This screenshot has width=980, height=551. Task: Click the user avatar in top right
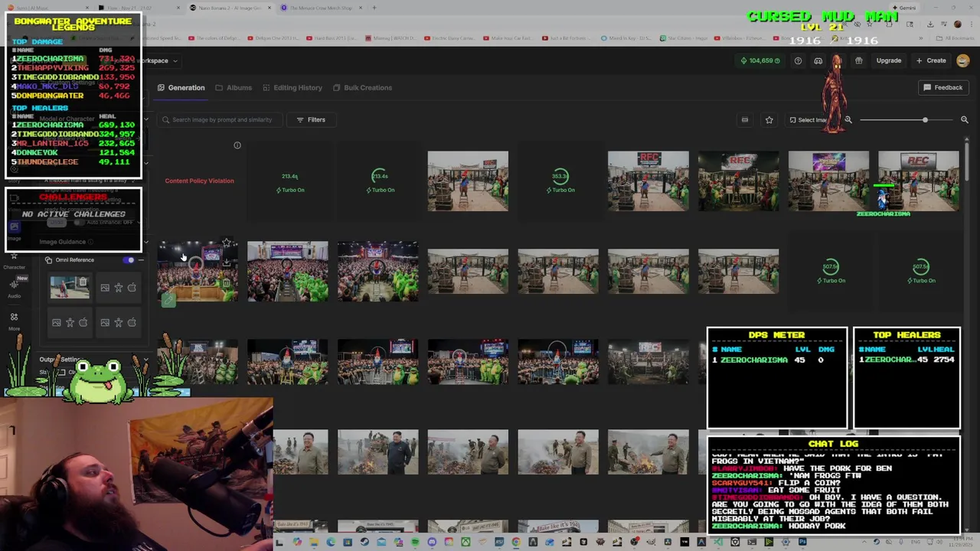tap(963, 60)
